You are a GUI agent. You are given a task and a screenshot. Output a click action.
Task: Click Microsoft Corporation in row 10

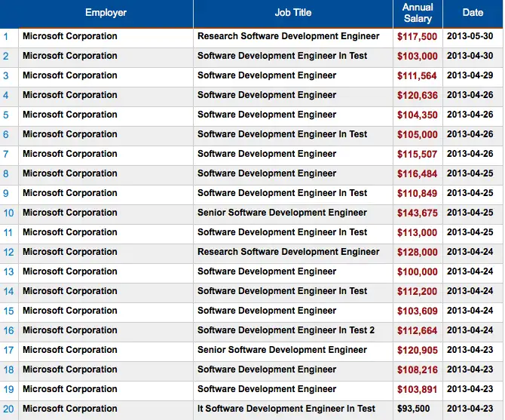click(x=70, y=213)
